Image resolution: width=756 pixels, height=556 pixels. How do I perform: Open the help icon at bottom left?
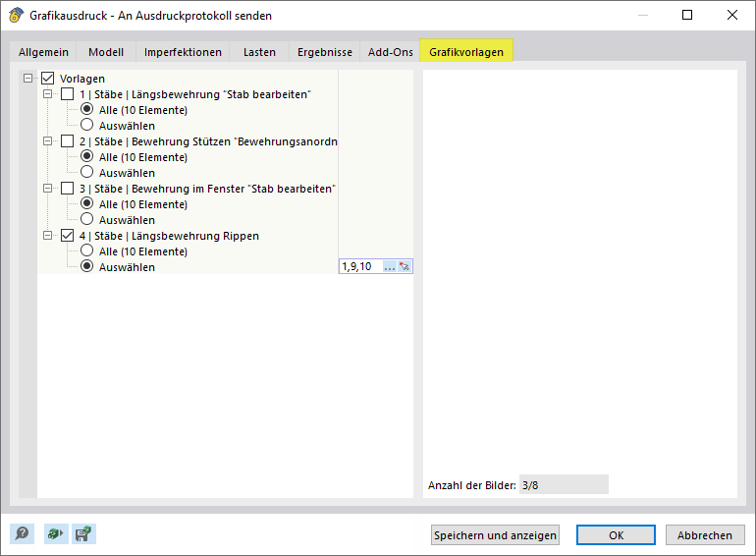pyautogui.click(x=23, y=533)
